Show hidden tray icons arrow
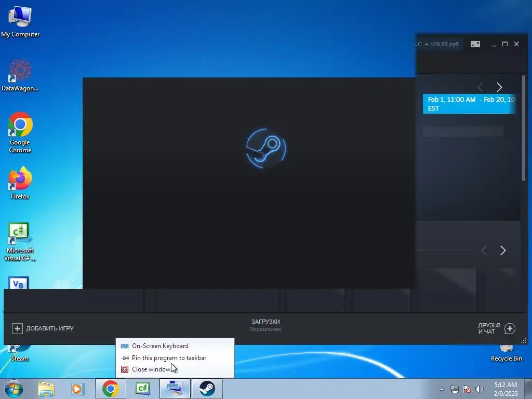The image size is (532, 399). click(442, 389)
